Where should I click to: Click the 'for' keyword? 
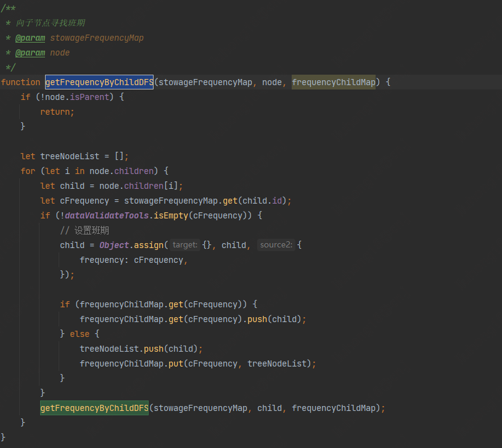click(x=28, y=171)
